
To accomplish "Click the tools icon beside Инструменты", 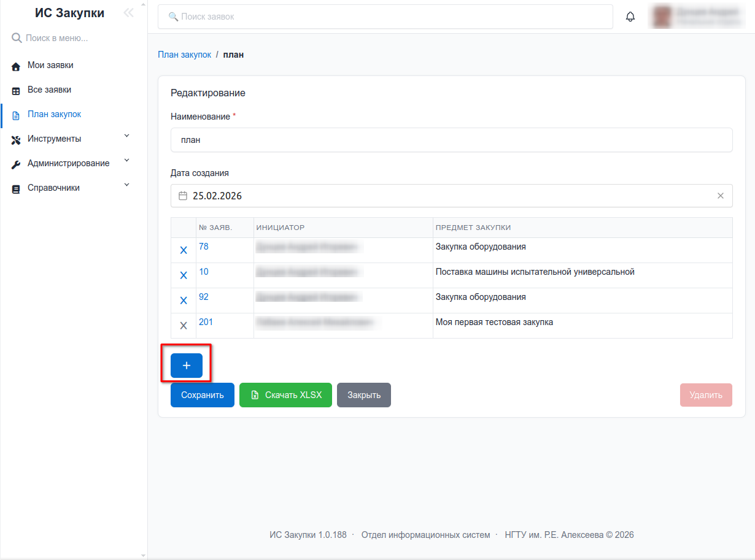I will (x=17, y=139).
